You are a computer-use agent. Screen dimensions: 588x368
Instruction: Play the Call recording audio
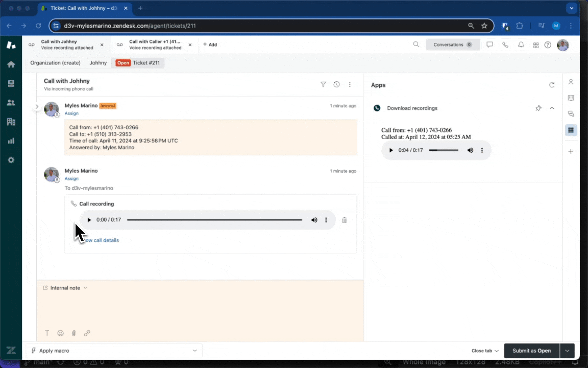(x=89, y=220)
